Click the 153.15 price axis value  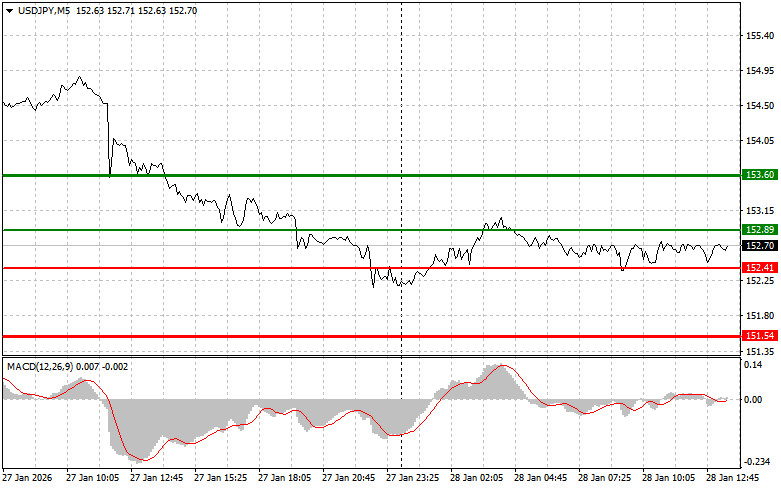coord(760,211)
